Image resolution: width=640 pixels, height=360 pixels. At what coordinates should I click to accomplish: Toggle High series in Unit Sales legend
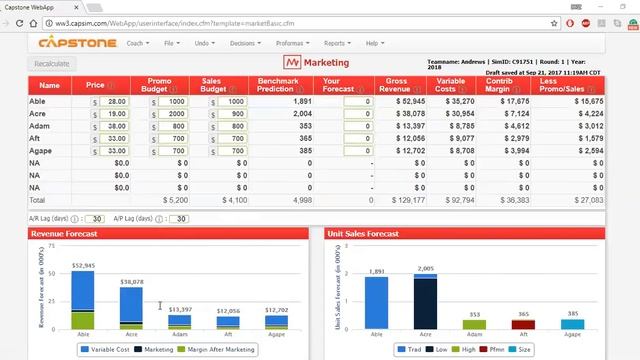463,349
